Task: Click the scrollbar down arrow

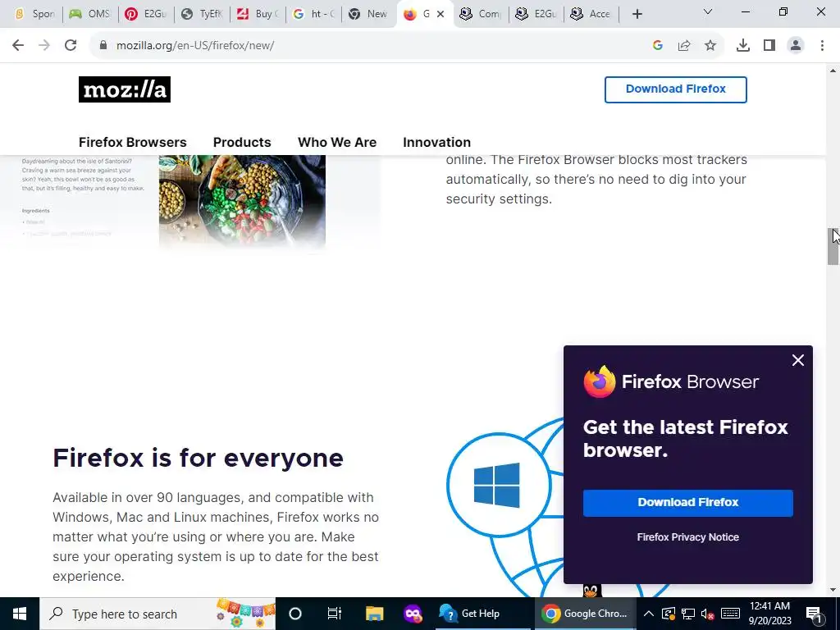Action: coord(833,590)
